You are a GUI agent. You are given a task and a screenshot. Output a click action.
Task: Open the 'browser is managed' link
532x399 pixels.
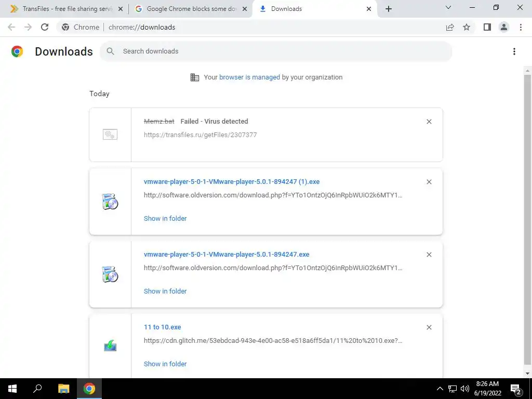pyautogui.click(x=249, y=77)
